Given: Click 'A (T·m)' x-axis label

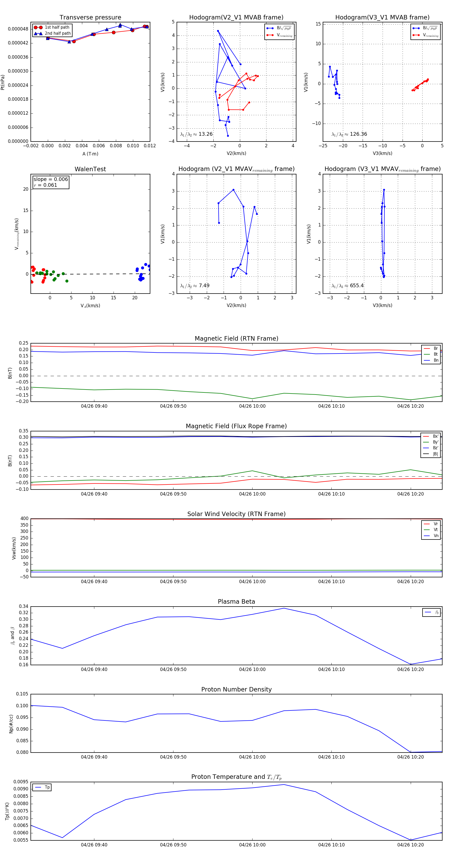Looking at the screenshot, I should tap(90, 154).
